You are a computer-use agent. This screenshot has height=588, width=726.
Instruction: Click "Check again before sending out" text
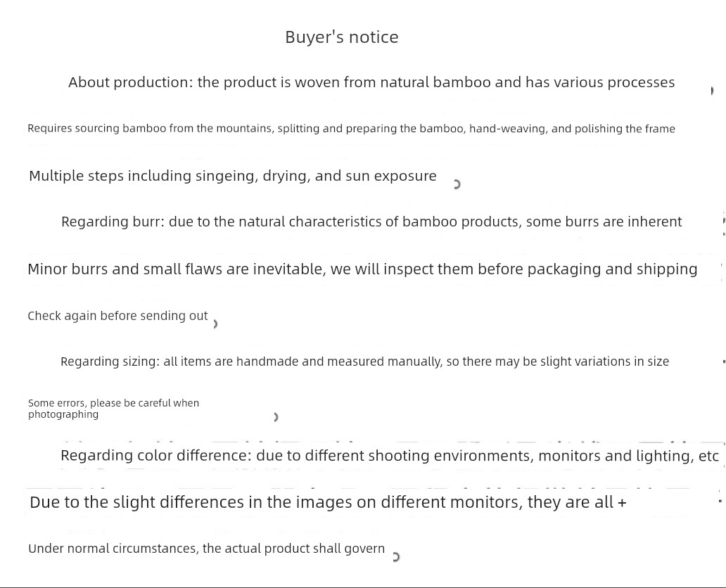[117, 316]
